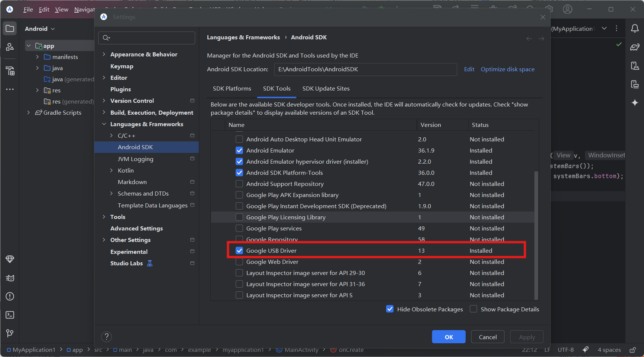Screen dimensions: 644x357
Task: Expand C/C++ settings node
Action: click(111, 135)
